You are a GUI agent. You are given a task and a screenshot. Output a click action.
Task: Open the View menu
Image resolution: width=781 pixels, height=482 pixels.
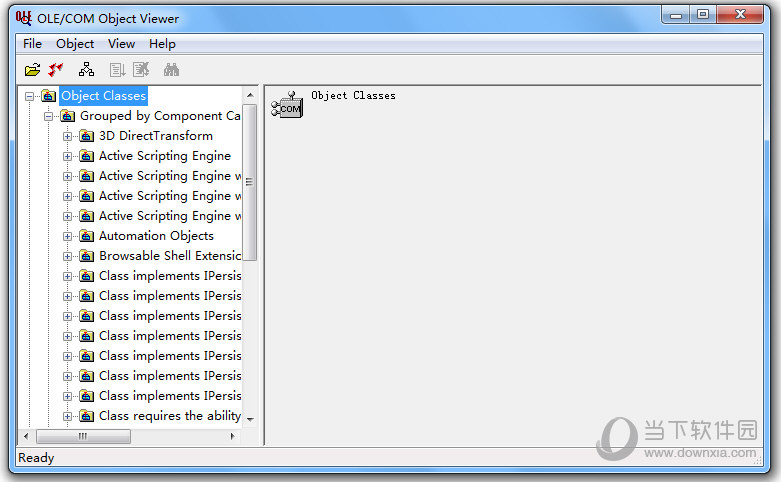coord(122,44)
